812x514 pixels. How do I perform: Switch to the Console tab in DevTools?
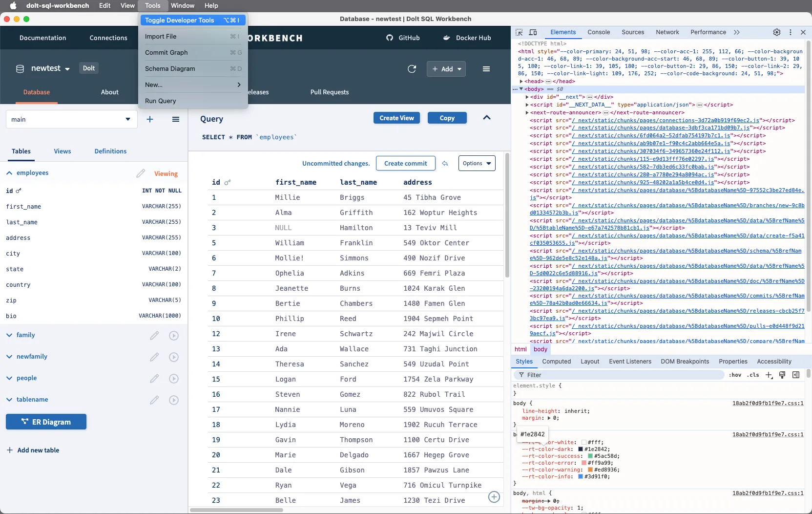pyautogui.click(x=599, y=32)
